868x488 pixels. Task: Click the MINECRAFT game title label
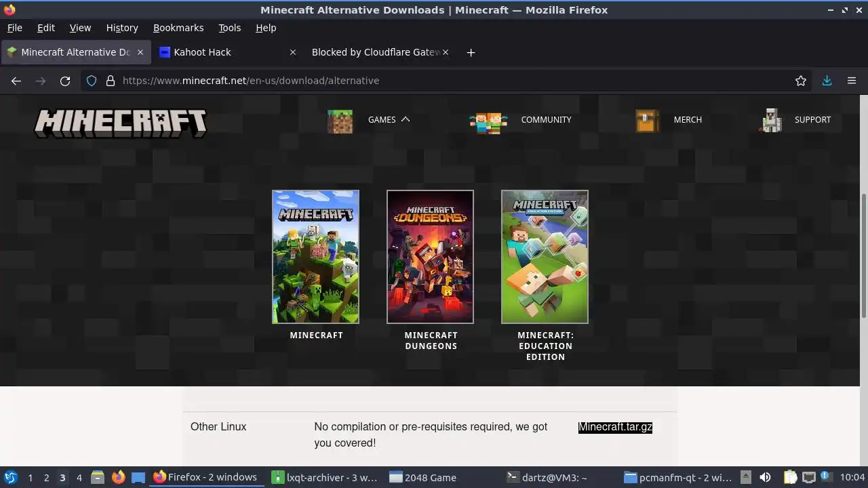(x=316, y=335)
